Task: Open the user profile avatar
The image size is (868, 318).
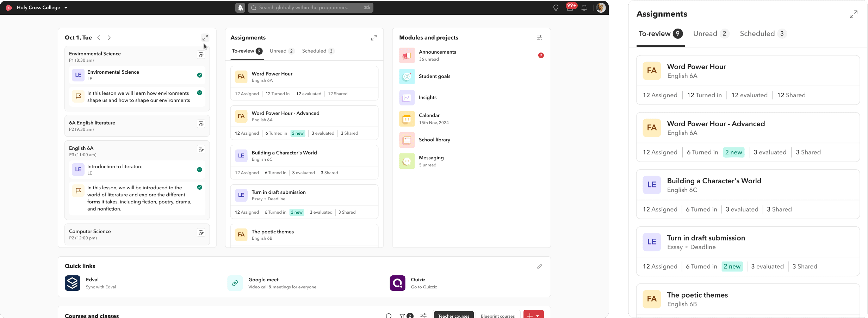Action: click(x=601, y=8)
